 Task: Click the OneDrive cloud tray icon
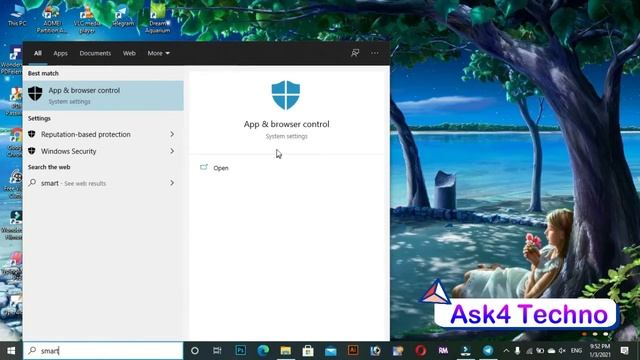(x=551, y=351)
